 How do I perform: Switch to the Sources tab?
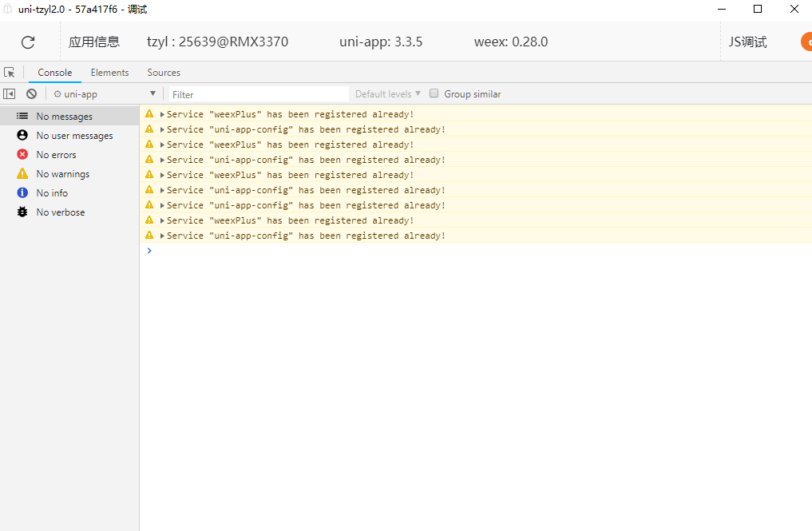(x=164, y=73)
